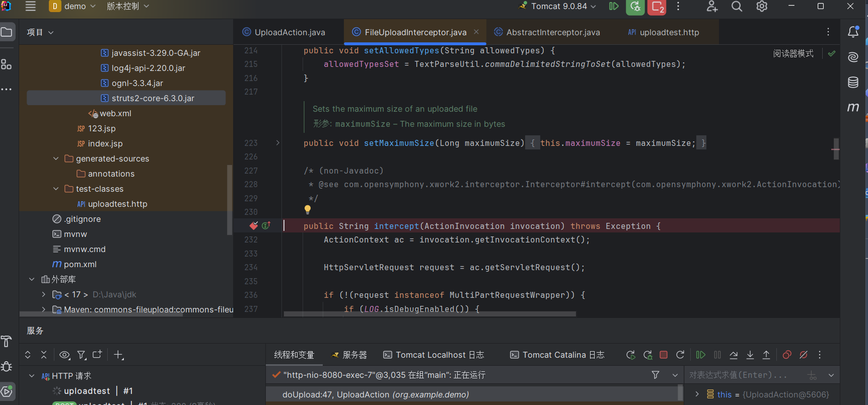Switch to Tomcat Localhost 日志 tab

point(433,355)
